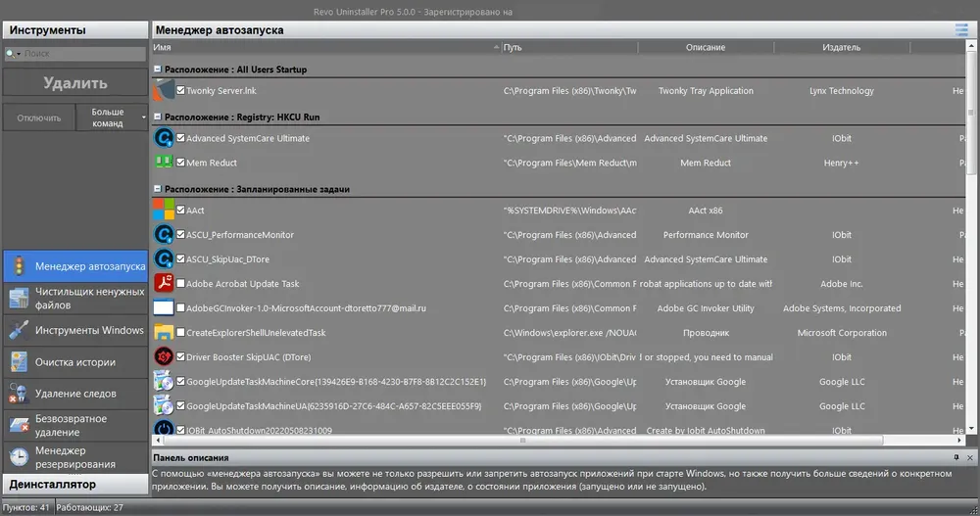980x516 pixels.
Task: Open the Больше команд dropdown
Action: pyautogui.click(x=112, y=117)
